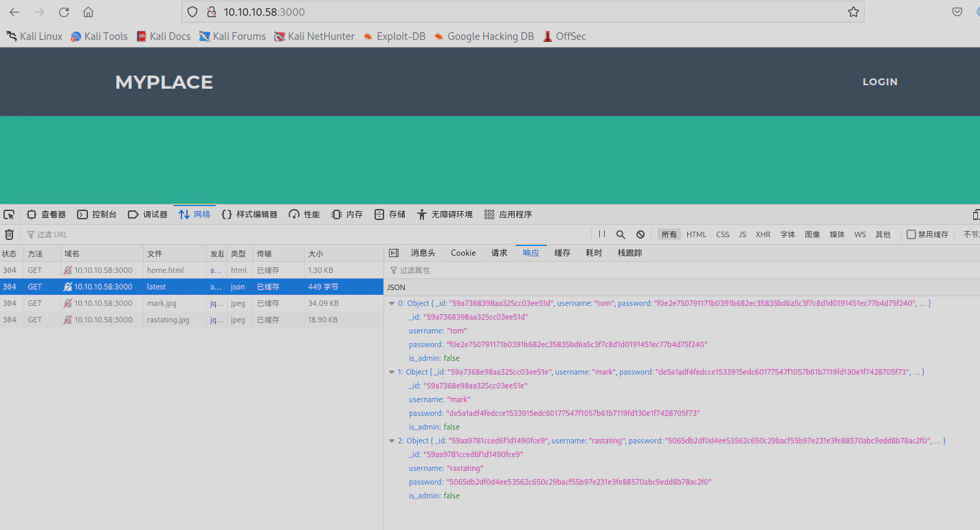The image size is (980, 530).
Task: Open the Console tab in devtools
Action: pyautogui.click(x=97, y=214)
